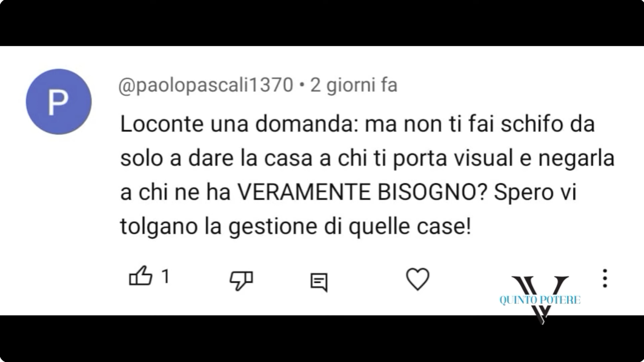The image size is (644, 362).
Task: Open the three-dot more options menu
Action: pyautogui.click(x=605, y=278)
